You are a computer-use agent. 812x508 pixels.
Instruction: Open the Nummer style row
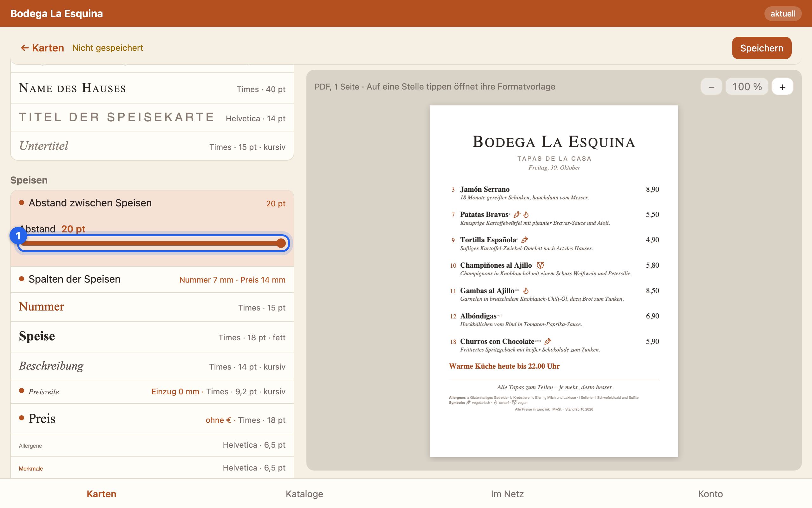tap(152, 307)
